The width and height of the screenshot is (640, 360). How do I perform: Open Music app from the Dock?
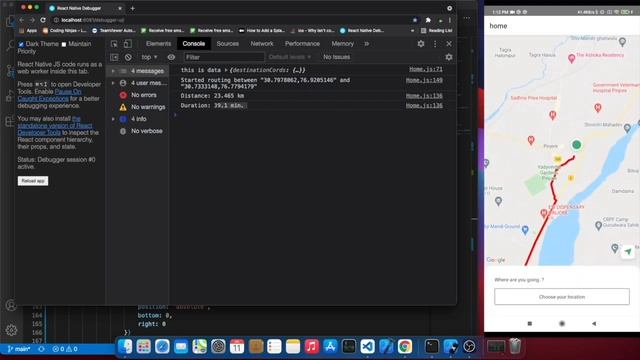click(311, 347)
